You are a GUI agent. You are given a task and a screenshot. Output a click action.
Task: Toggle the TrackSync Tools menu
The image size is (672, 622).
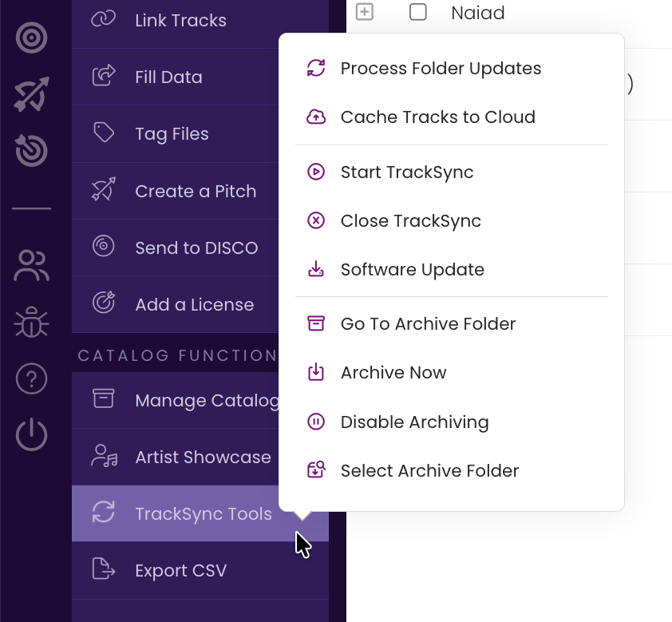(x=200, y=513)
